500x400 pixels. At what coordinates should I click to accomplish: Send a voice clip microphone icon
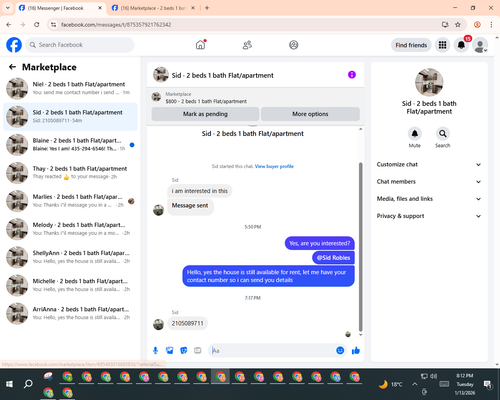155,350
